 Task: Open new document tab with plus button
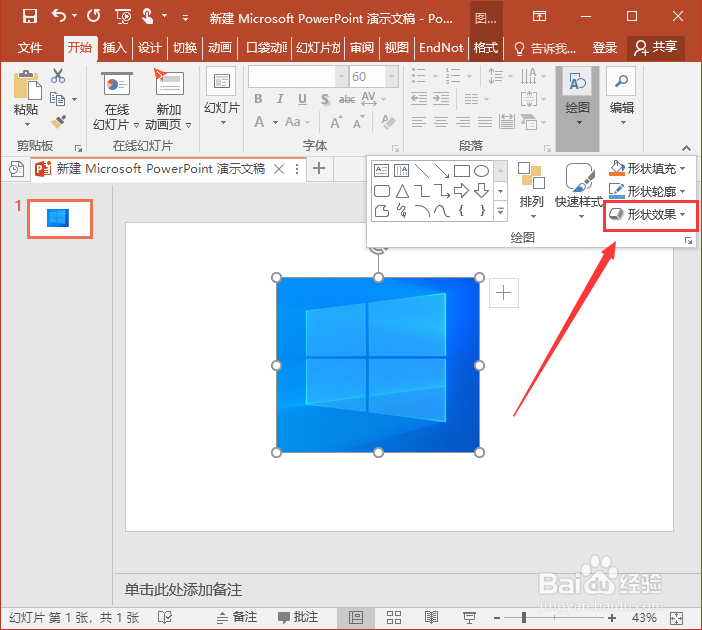[x=319, y=168]
